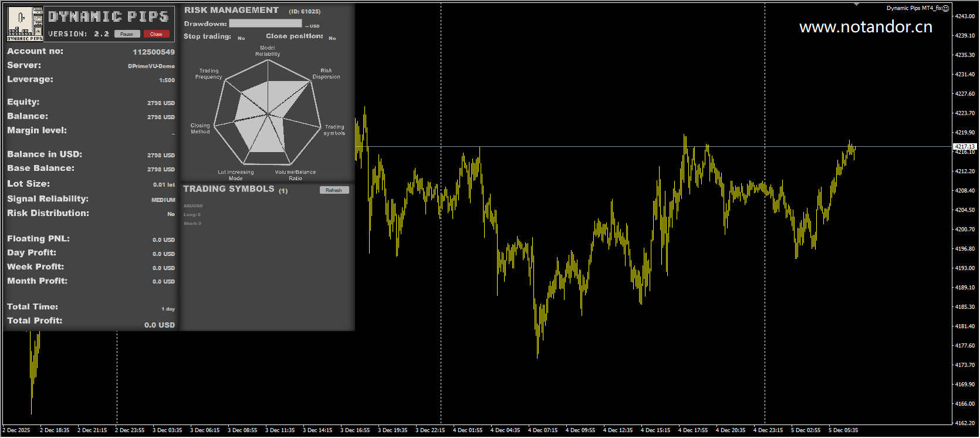980x438 pixels.
Task: Click the Close position label
Action: (295, 36)
